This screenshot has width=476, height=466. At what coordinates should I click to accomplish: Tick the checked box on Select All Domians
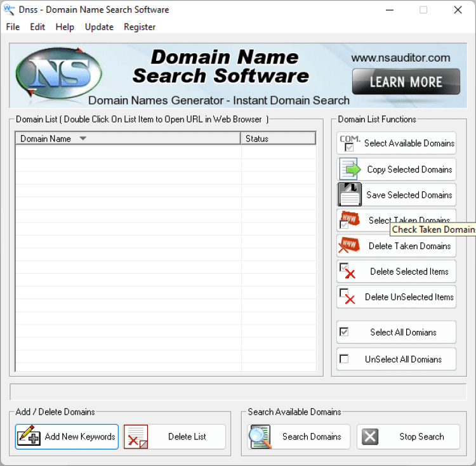coord(344,332)
